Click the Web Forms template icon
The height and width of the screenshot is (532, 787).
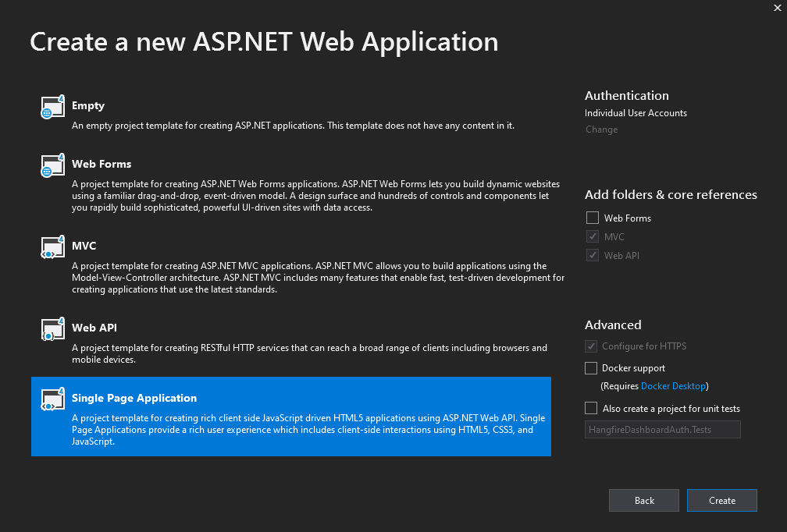click(52, 166)
